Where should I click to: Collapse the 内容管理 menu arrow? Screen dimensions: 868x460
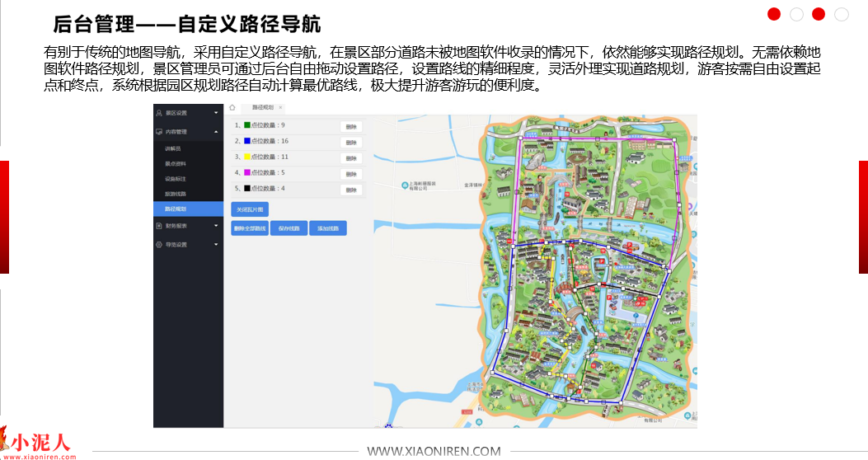pyautogui.click(x=216, y=131)
